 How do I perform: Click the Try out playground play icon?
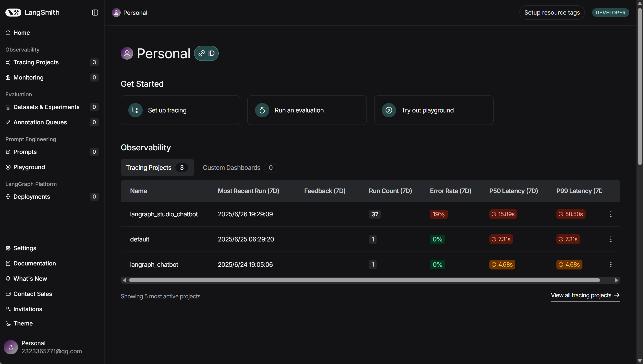pos(389,110)
